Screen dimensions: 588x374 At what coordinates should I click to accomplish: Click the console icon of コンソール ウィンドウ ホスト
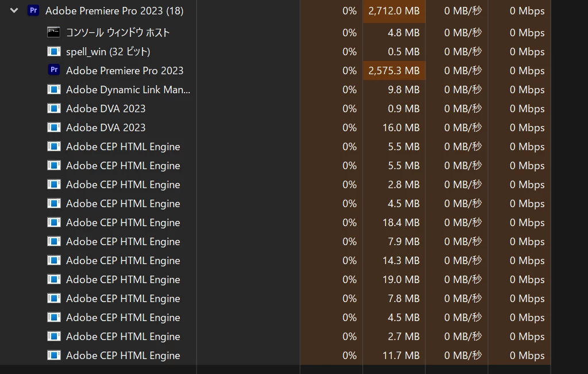coord(53,32)
